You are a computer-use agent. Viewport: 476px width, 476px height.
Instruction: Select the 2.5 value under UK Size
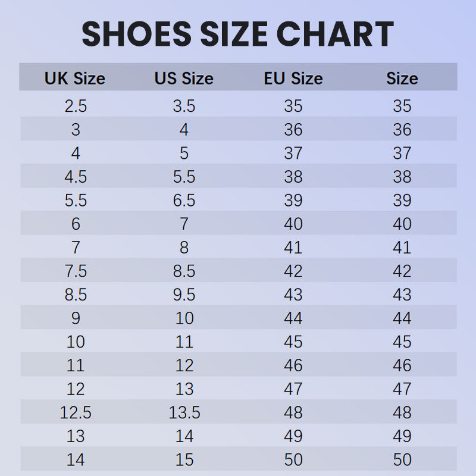point(76,107)
